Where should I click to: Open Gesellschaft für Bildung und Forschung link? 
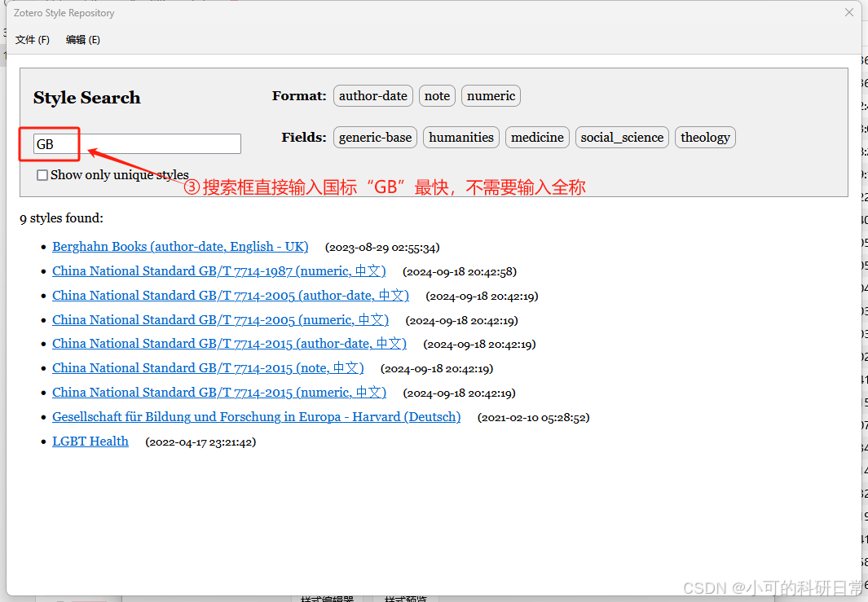click(x=256, y=416)
